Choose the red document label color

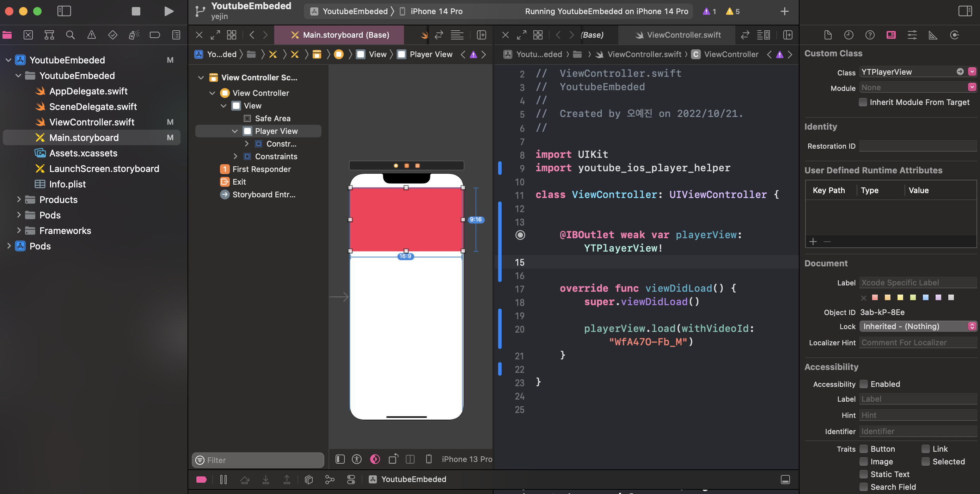point(875,297)
